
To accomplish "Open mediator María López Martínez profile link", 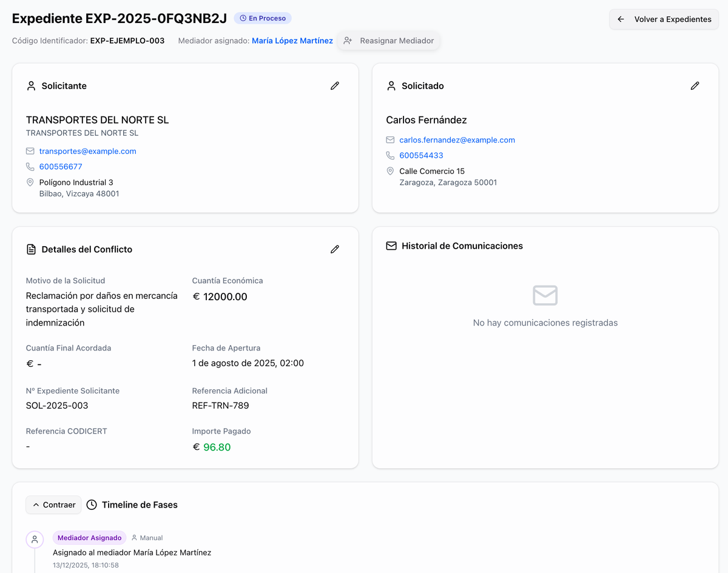I will point(292,41).
